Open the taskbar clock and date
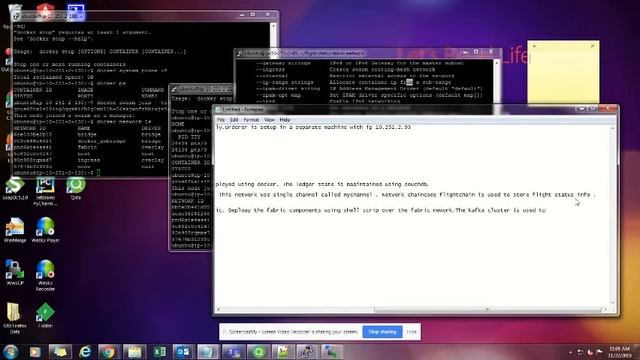640x360 pixels. [619, 352]
